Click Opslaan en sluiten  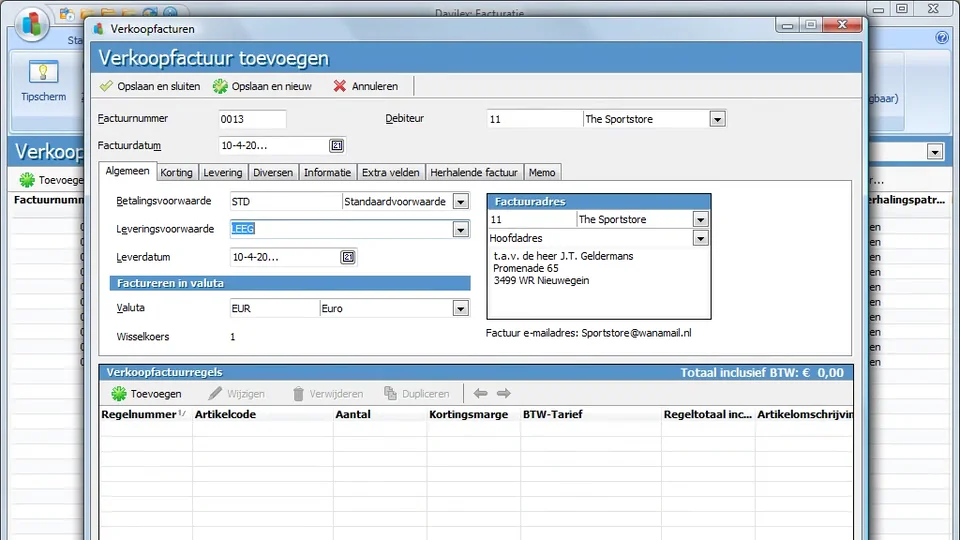150,86
